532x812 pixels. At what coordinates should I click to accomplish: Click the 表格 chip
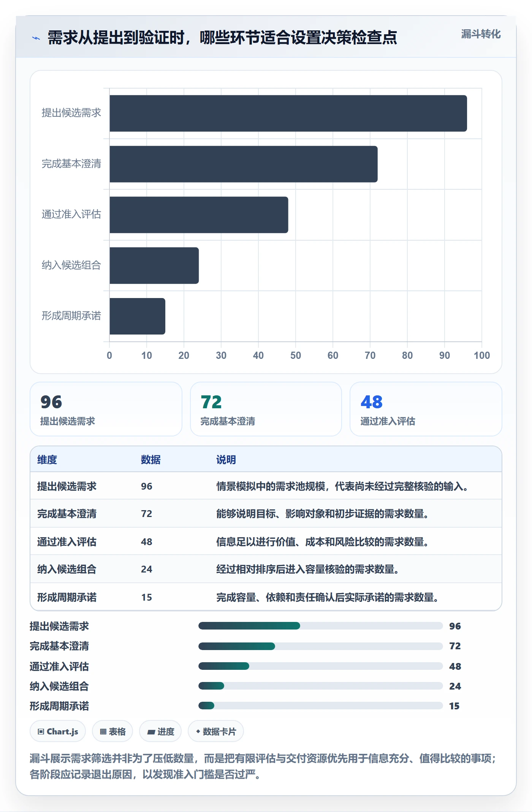tap(112, 731)
